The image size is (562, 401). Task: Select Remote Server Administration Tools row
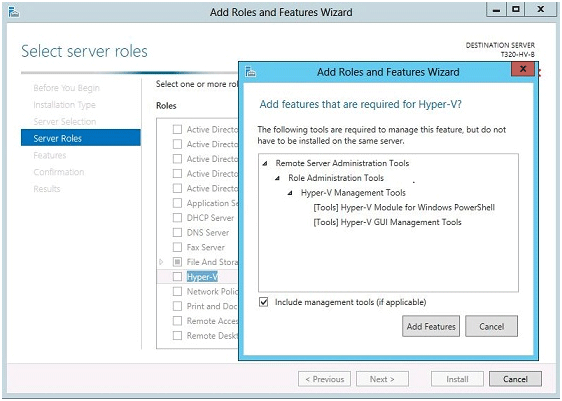[x=342, y=163]
